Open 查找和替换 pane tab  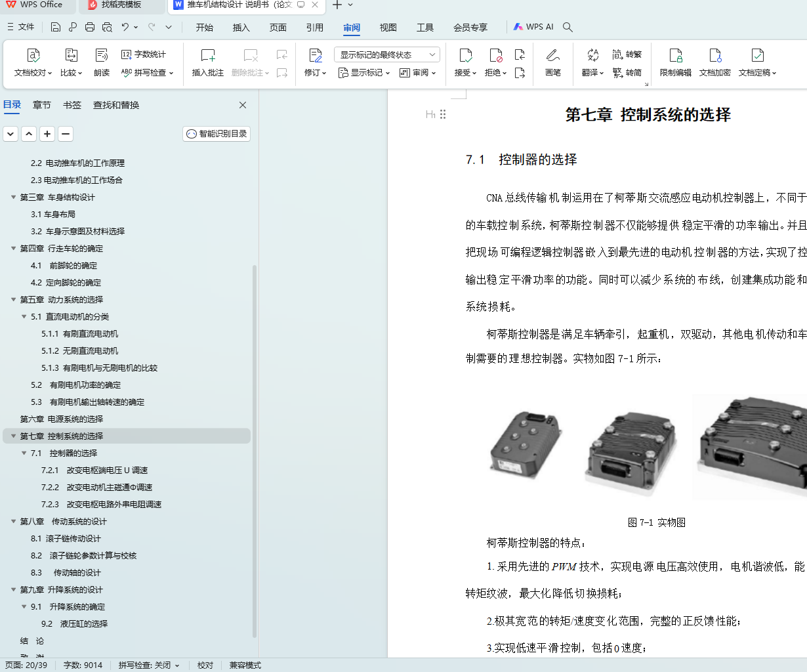click(116, 105)
